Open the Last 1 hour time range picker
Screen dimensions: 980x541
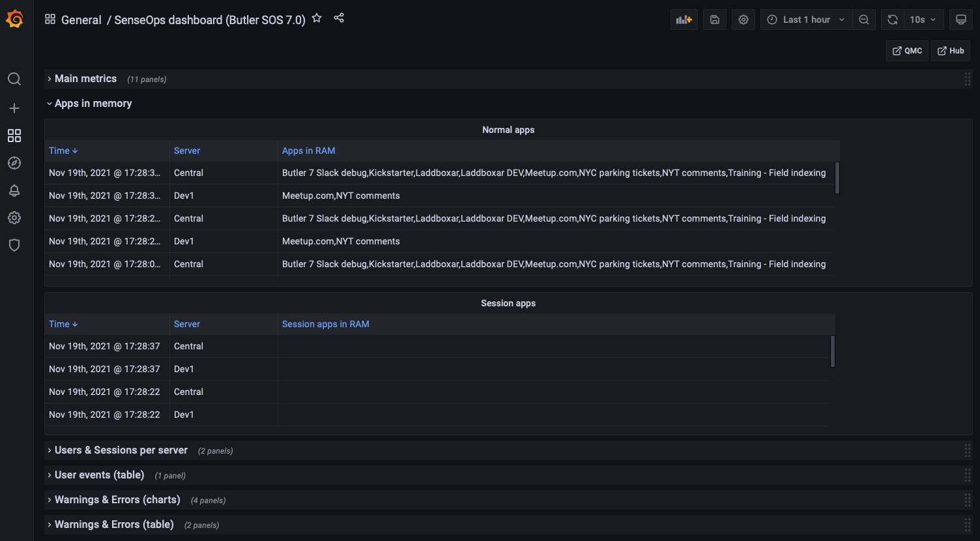tap(807, 20)
